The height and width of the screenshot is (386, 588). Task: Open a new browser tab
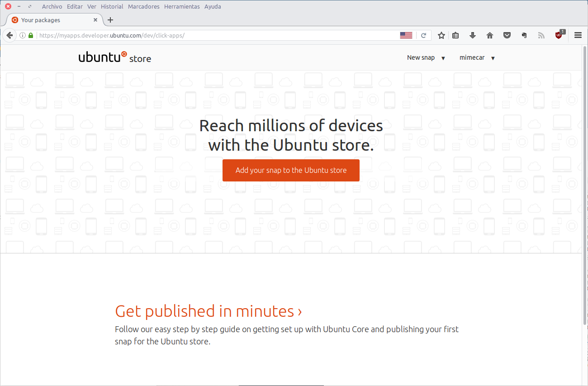pos(110,20)
